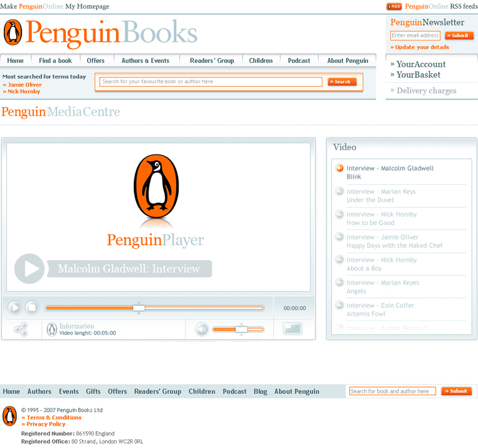Click the newsletter email address field
Screen dimensions: 478x448
[x=415, y=35]
